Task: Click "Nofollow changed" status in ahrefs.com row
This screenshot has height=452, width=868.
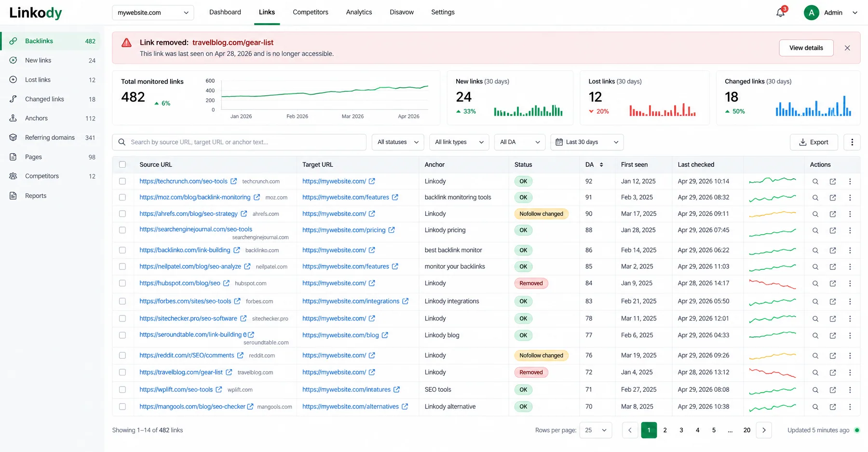Action: pos(542,214)
